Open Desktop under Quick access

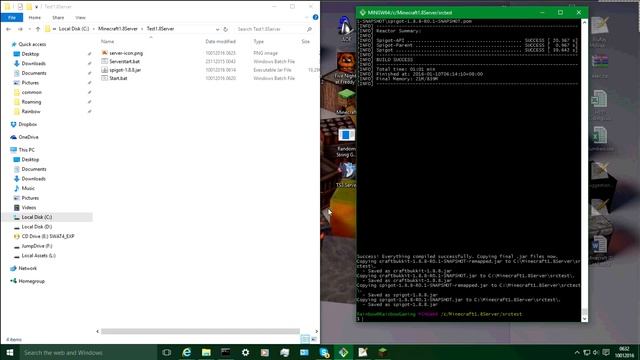click(30, 54)
